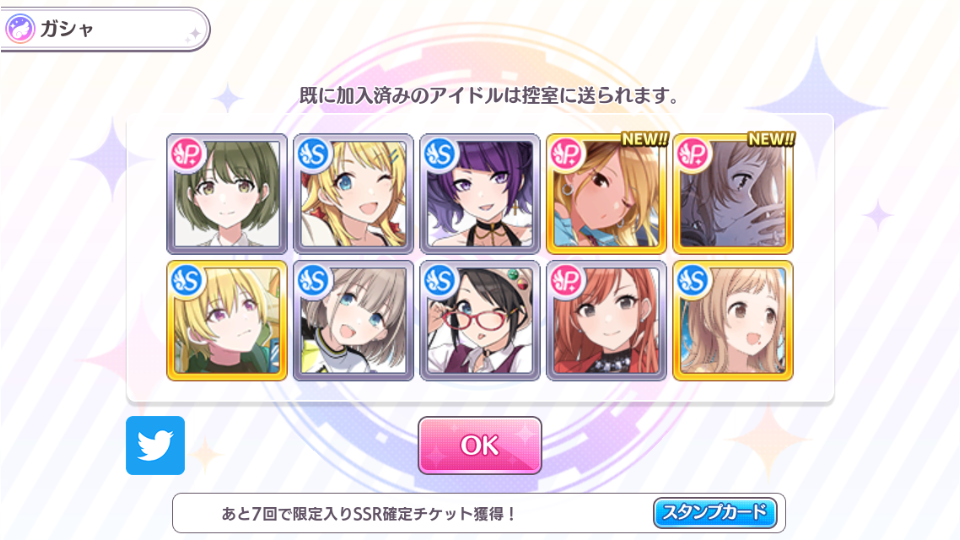Open the スタンプカード stamp card button
This screenshot has height=540, width=960.
(x=715, y=512)
